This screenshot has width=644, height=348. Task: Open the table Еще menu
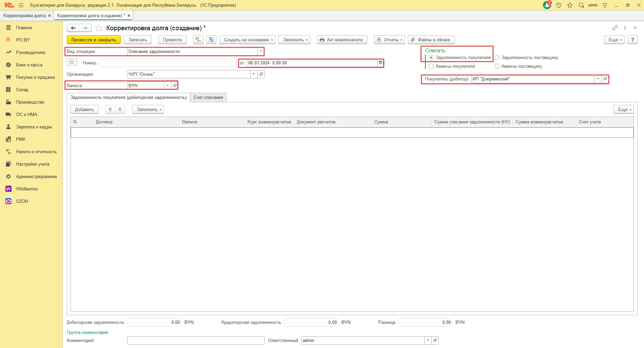tap(624, 109)
